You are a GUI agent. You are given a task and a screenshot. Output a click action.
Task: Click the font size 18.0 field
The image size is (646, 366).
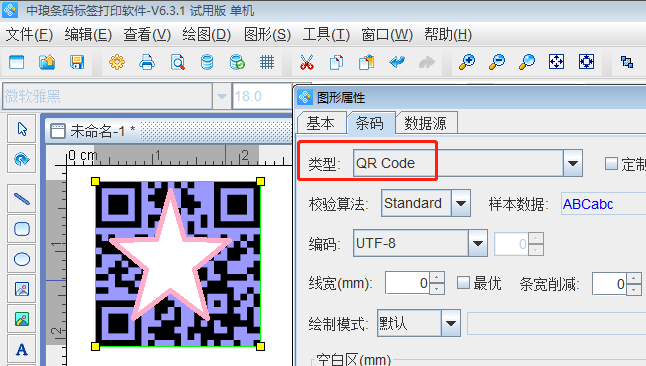pos(262,96)
